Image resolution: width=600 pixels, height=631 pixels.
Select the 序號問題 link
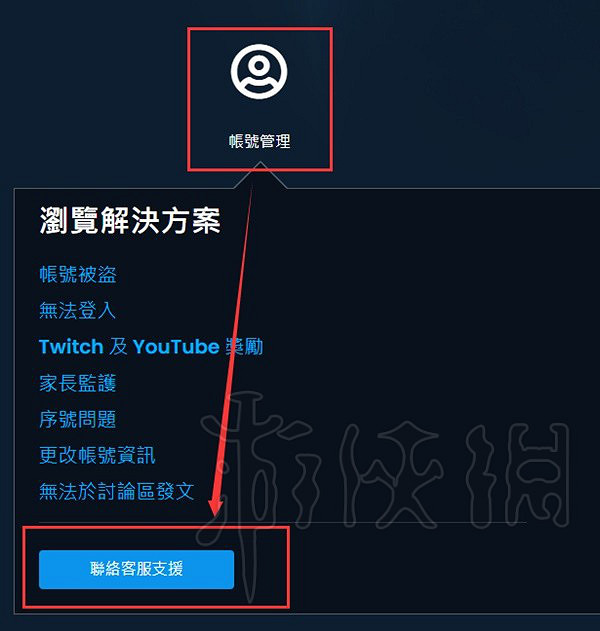tap(78, 419)
